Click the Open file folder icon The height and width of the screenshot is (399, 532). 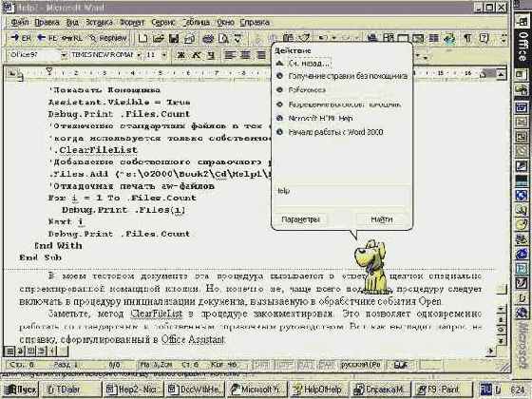pos(158,38)
